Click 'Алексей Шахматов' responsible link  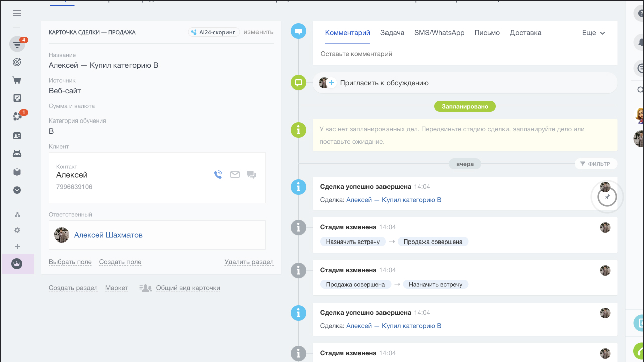pyautogui.click(x=108, y=235)
